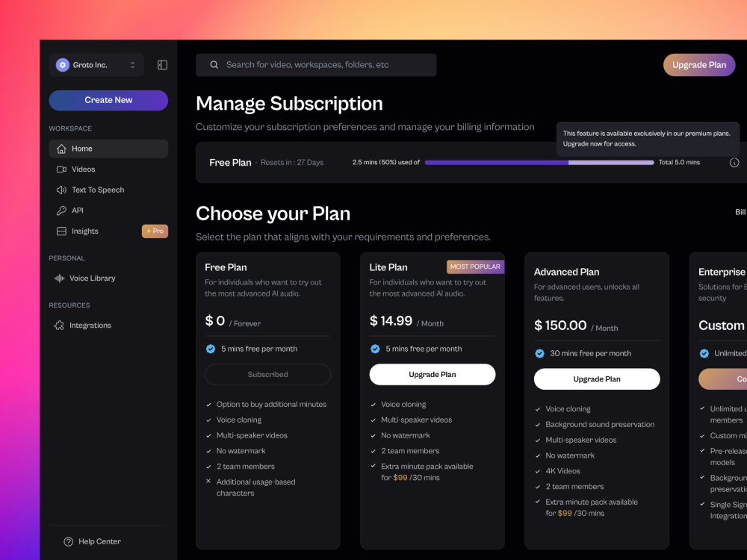Image resolution: width=747 pixels, height=560 pixels.
Task: Click the X mark beside Additional usage-based characters
Action: (208, 481)
